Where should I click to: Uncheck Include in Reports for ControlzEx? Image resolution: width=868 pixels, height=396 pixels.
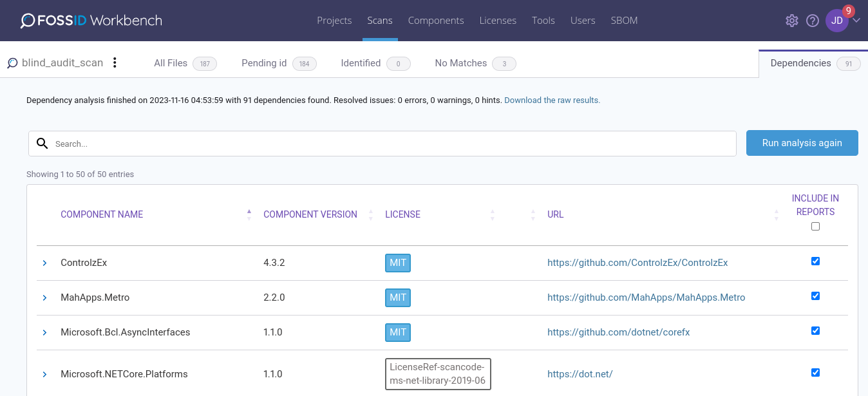(815, 261)
